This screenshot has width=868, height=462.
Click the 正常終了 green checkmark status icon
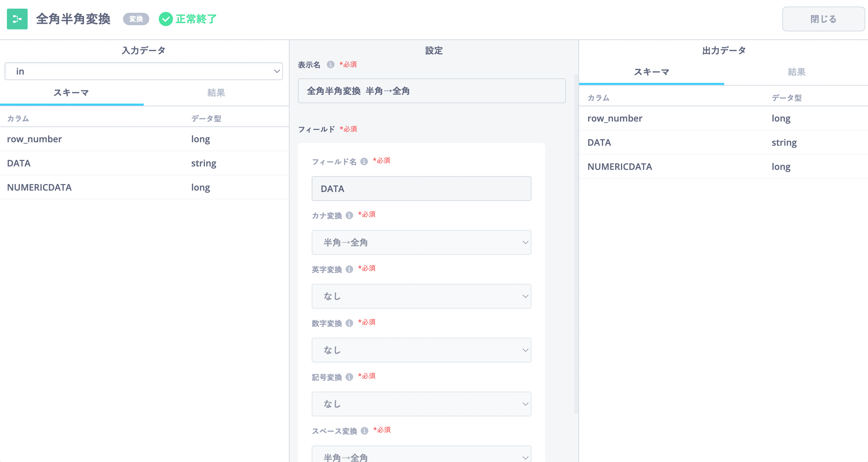166,19
